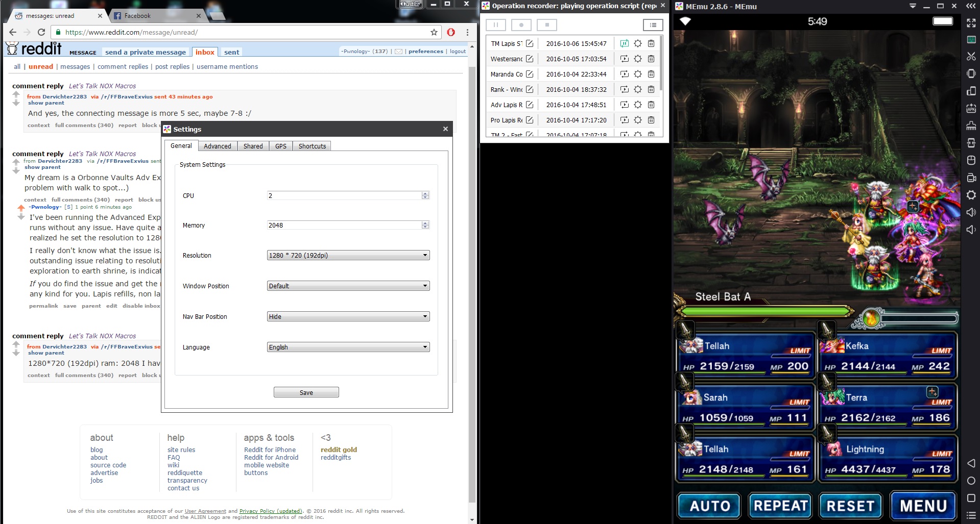Delete the TM Lapis script
Viewport: 980px width, 524px height.
[x=651, y=43]
